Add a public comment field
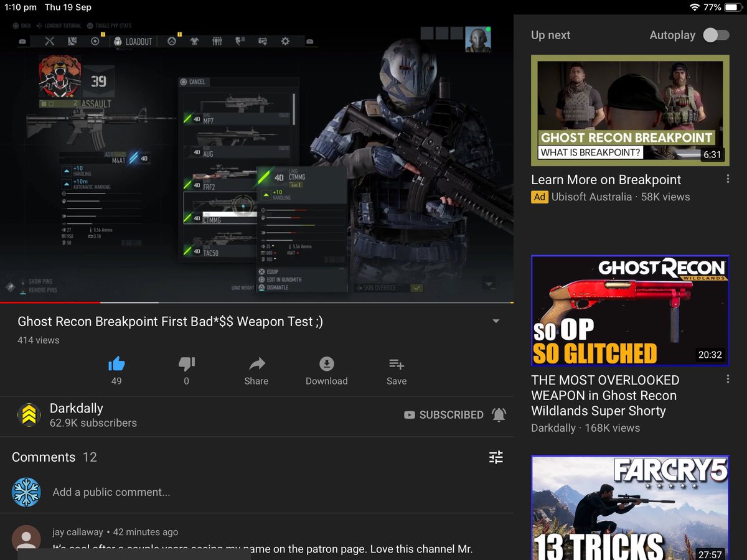The width and height of the screenshot is (747, 560). coord(111,492)
